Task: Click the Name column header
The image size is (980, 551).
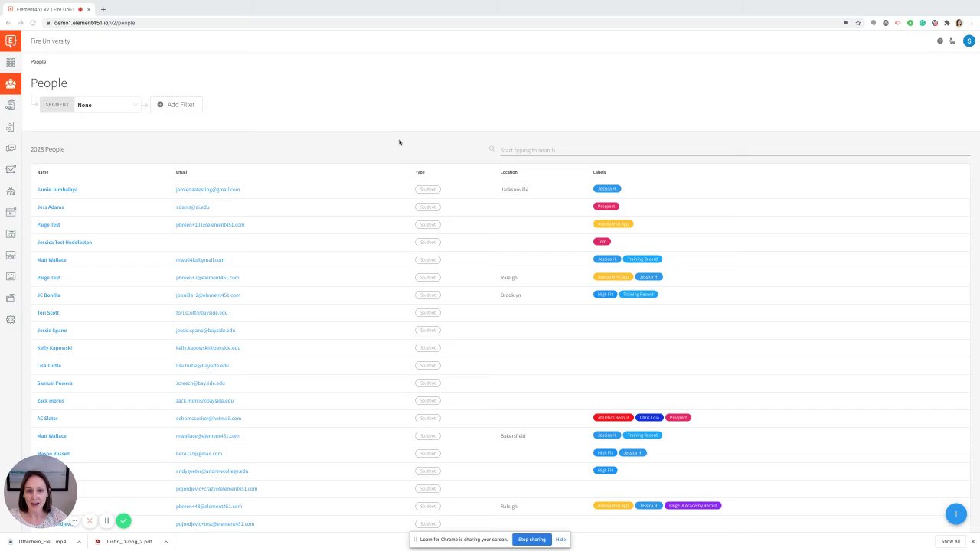Action: pyautogui.click(x=43, y=172)
